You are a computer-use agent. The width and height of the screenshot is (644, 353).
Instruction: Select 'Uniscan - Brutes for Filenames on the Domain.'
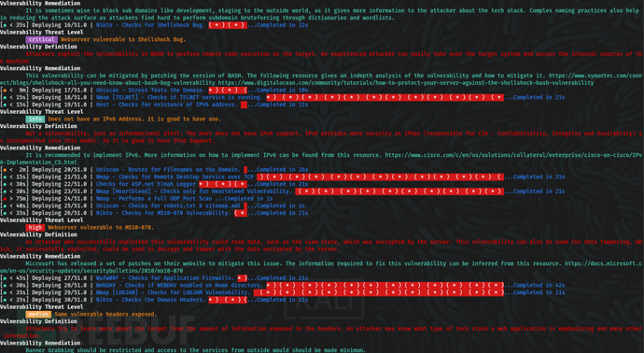(168, 169)
